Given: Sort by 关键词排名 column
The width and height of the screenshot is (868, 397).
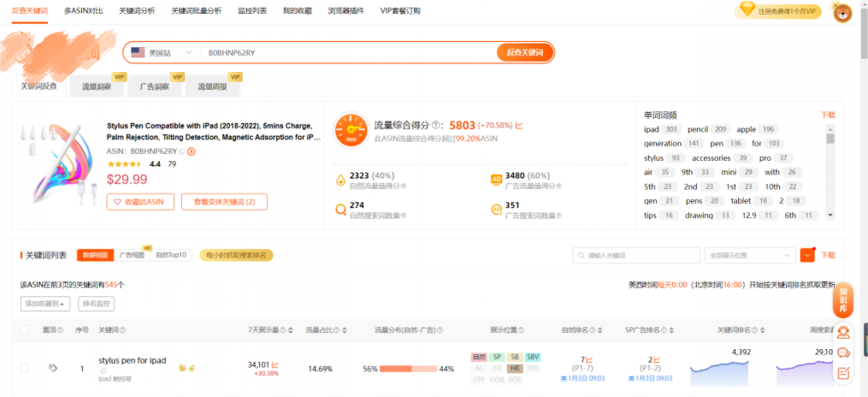Looking at the screenshot, I should [764, 330].
